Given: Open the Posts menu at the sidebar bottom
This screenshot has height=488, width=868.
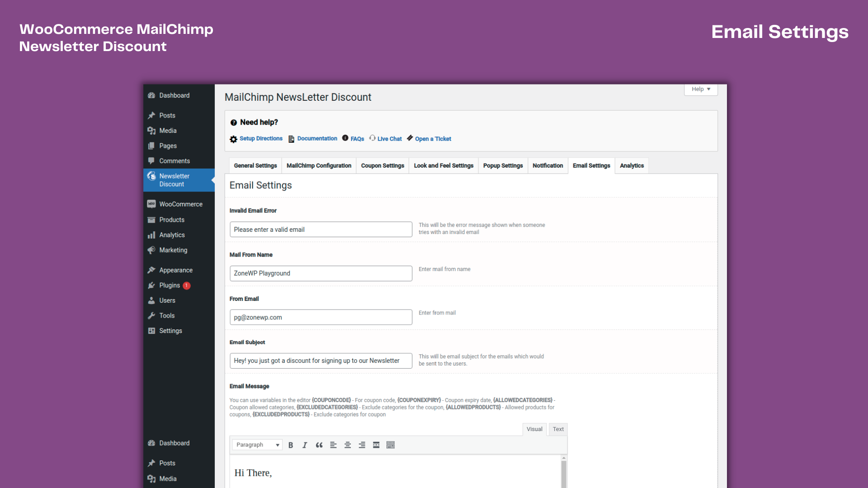Looking at the screenshot, I should tap(179, 463).
